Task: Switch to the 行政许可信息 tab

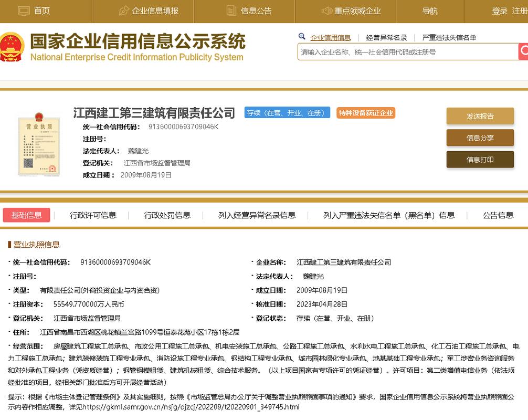Action: [92, 215]
